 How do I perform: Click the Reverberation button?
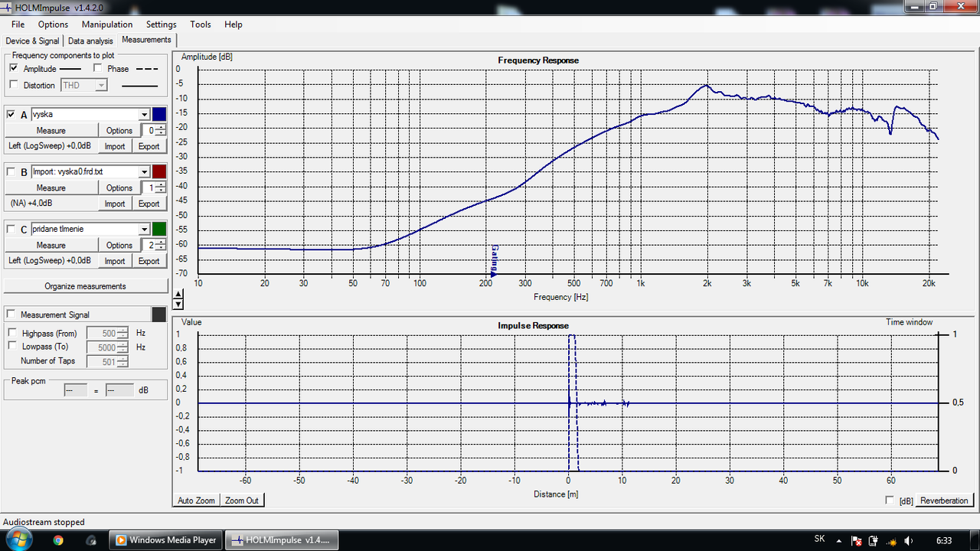click(944, 500)
